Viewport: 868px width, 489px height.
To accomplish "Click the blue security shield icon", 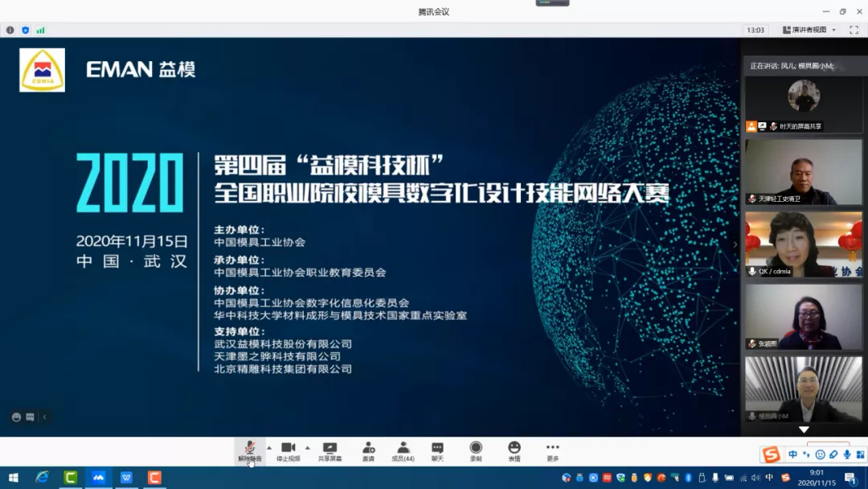I will (x=26, y=30).
